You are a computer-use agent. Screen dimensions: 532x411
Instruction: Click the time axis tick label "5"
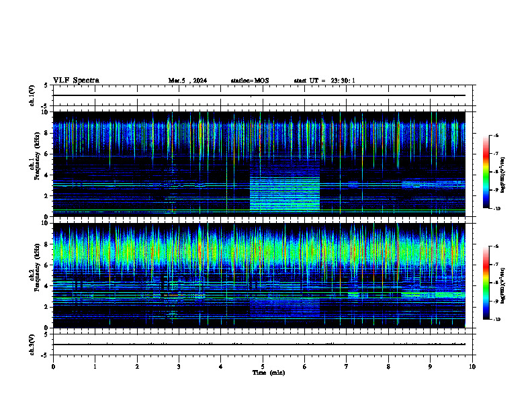pyautogui.click(x=263, y=367)
